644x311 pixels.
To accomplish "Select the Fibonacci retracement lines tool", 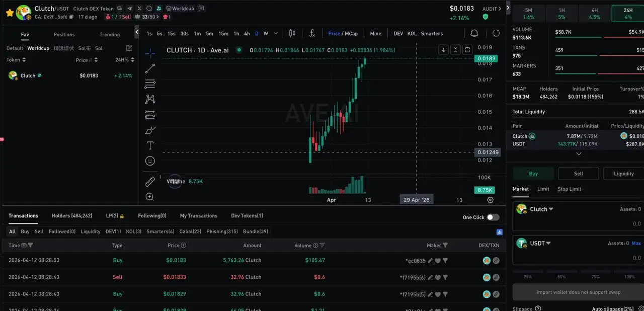I will click(150, 84).
